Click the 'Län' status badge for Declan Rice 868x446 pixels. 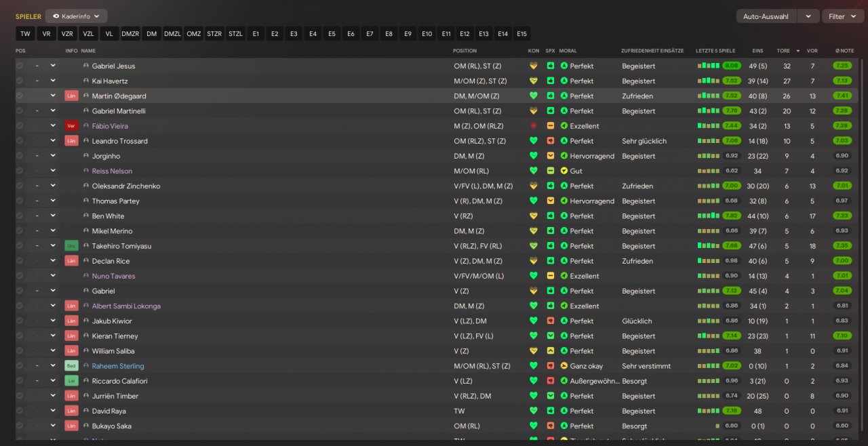(71, 261)
